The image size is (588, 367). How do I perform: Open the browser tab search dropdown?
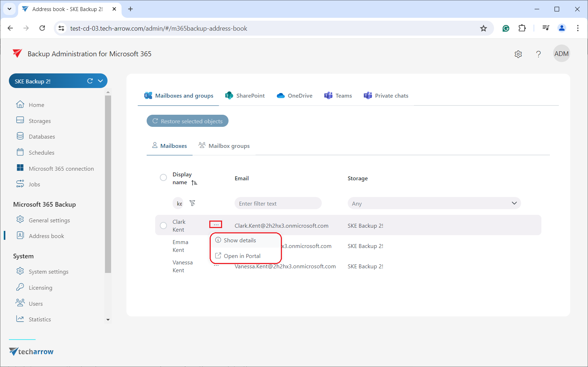coord(9,9)
